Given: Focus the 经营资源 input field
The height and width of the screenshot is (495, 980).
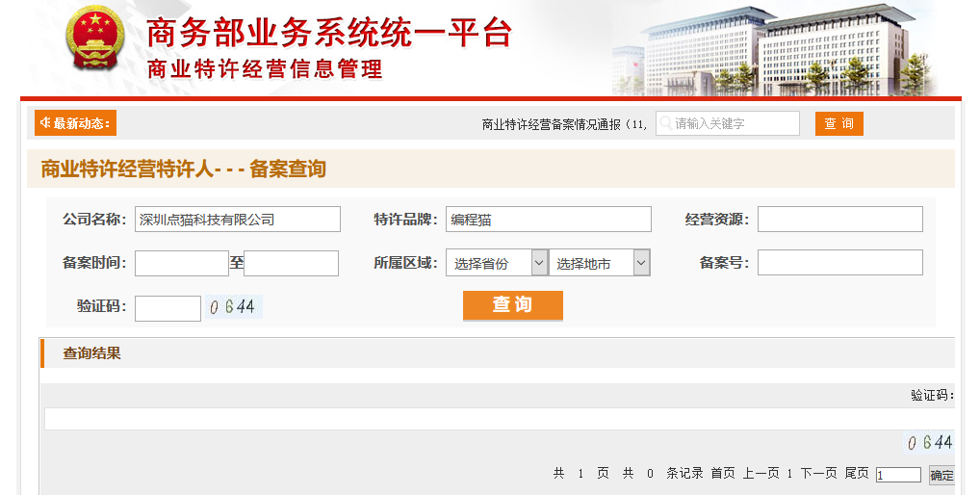Looking at the screenshot, I should point(840,220).
